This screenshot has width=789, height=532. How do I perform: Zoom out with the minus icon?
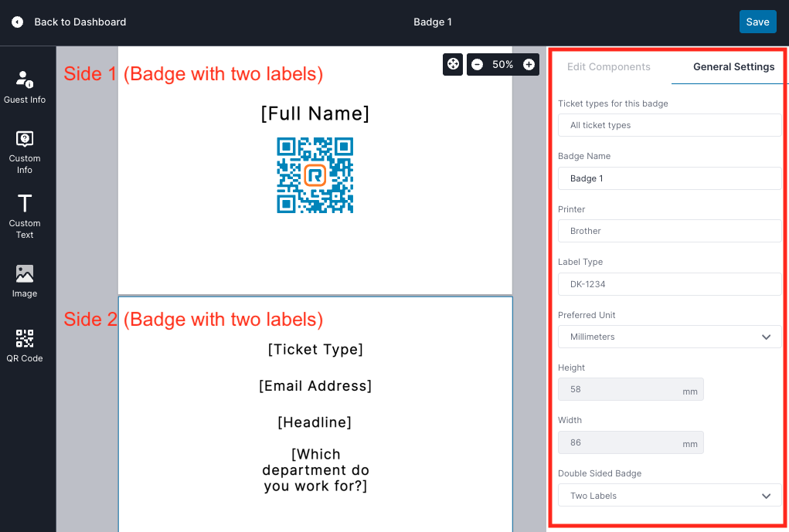click(478, 64)
